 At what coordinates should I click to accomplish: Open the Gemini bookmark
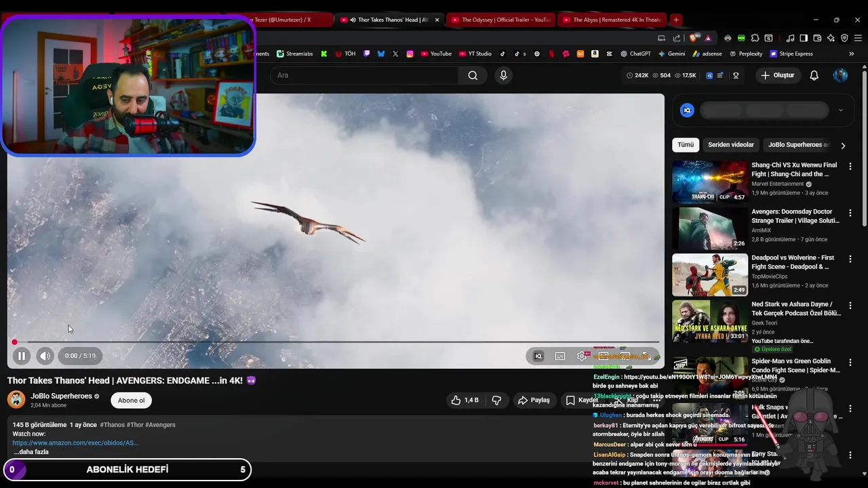pos(671,54)
